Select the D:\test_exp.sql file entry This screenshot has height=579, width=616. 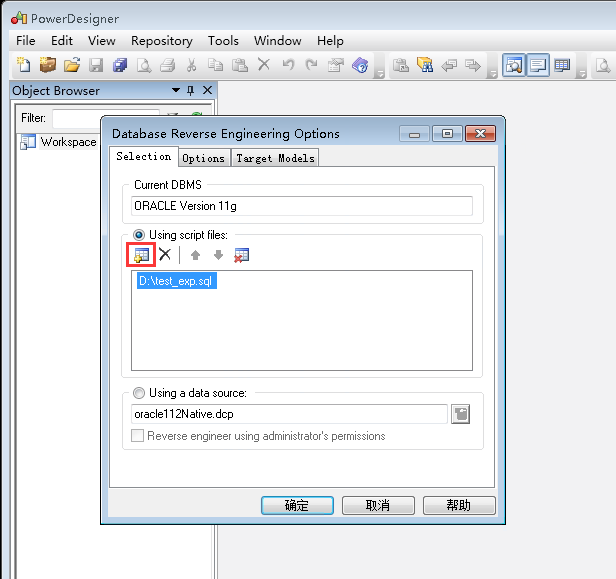coord(176,281)
